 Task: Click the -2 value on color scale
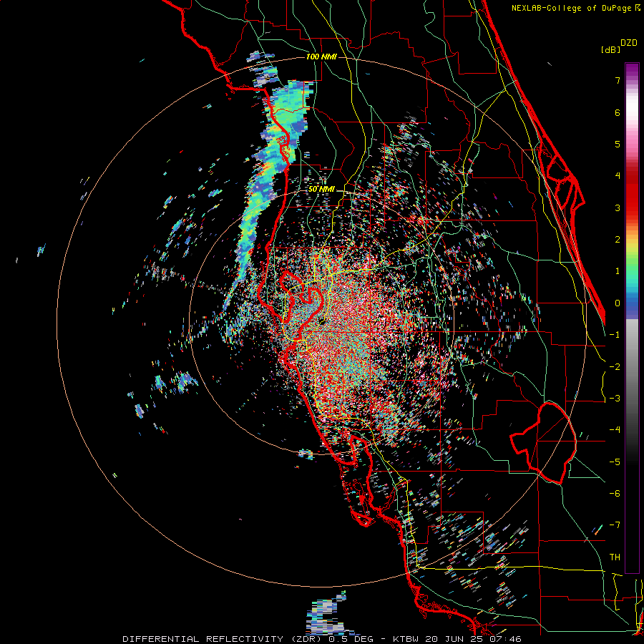coord(615,367)
